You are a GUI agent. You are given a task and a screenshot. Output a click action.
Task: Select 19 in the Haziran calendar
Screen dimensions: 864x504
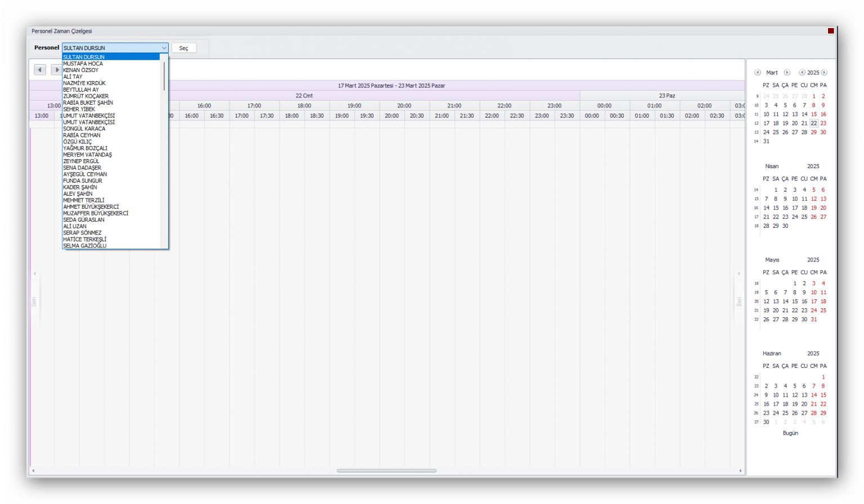pyautogui.click(x=795, y=404)
